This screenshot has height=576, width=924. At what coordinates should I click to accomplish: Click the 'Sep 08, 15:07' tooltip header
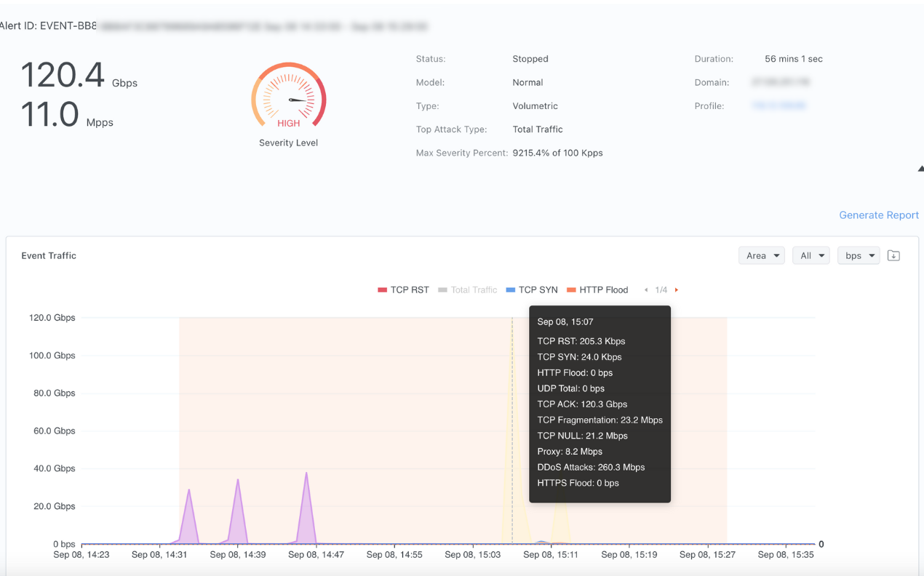565,321
